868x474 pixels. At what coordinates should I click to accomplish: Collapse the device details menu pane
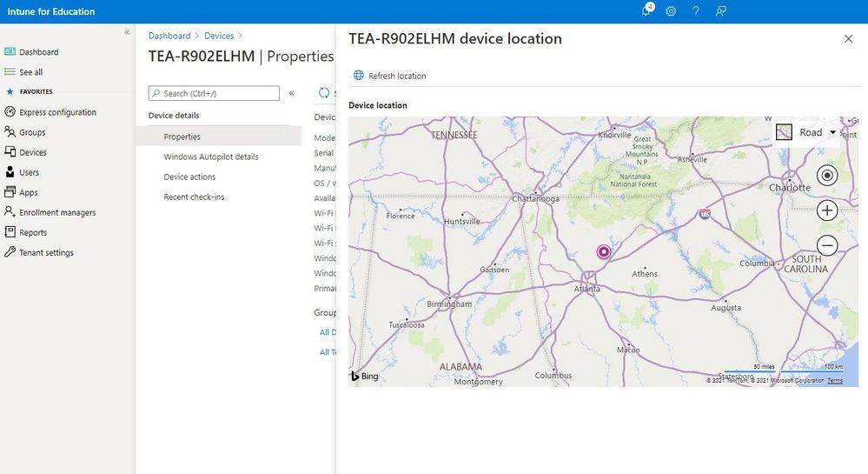(291, 93)
